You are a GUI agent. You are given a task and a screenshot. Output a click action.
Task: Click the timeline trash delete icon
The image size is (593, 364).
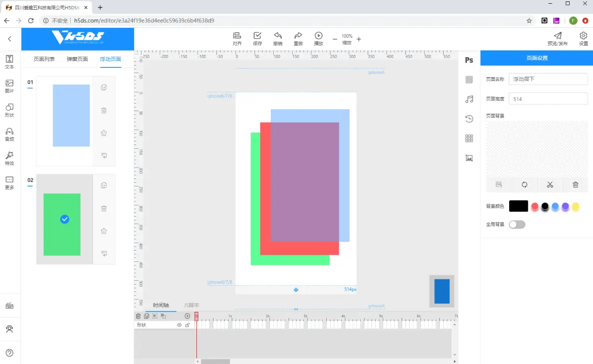click(x=138, y=316)
